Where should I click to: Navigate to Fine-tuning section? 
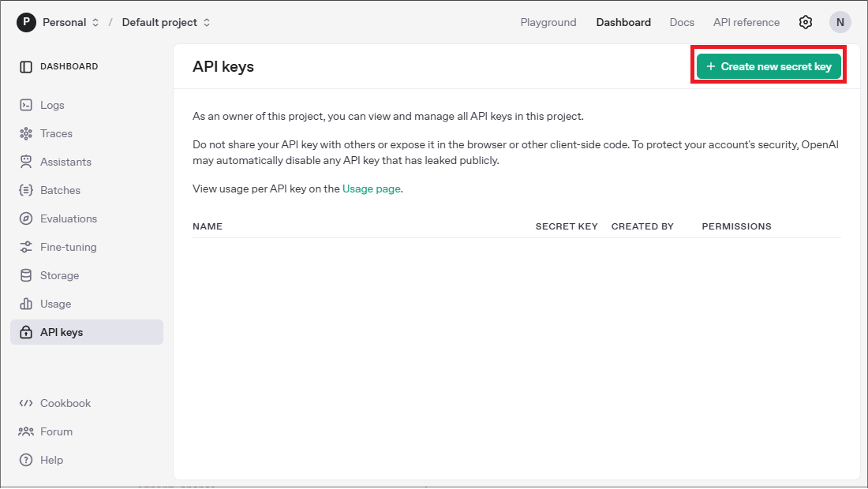(68, 247)
